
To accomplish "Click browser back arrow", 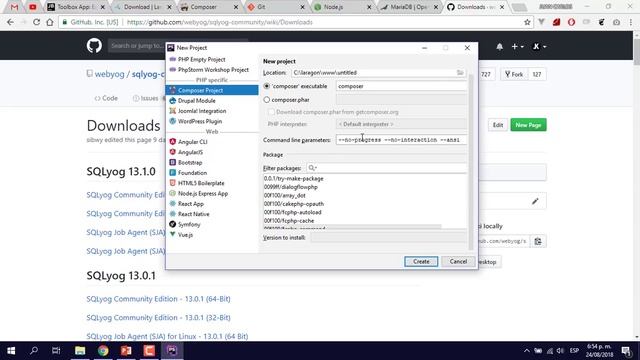I will click(x=10, y=22).
